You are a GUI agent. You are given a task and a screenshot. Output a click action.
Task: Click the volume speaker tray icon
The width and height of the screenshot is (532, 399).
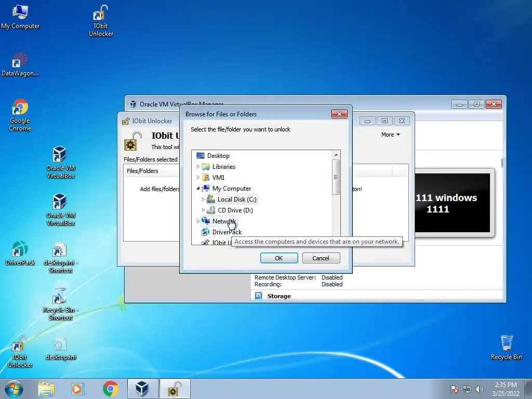479,389
